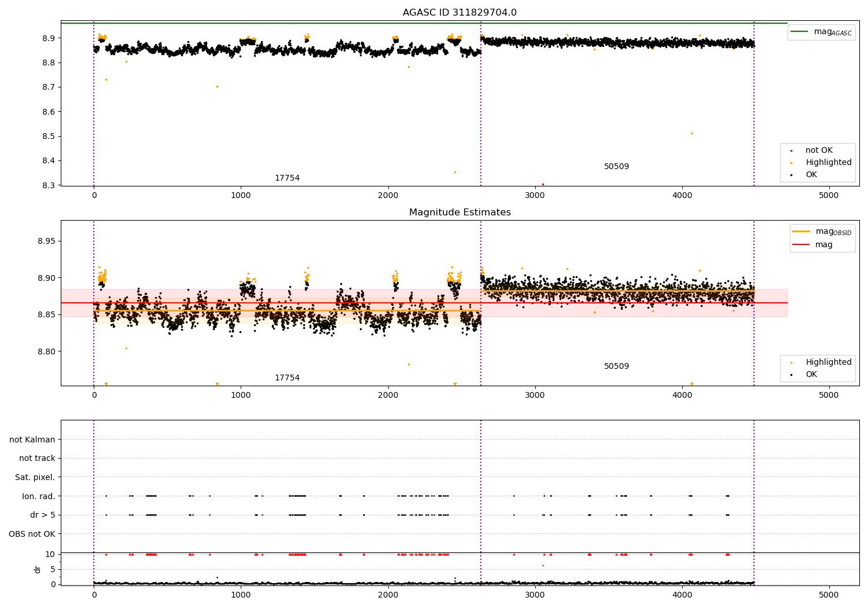Click the 'Sat. pixel.' row label
868x608 pixels.
pos(35,477)
